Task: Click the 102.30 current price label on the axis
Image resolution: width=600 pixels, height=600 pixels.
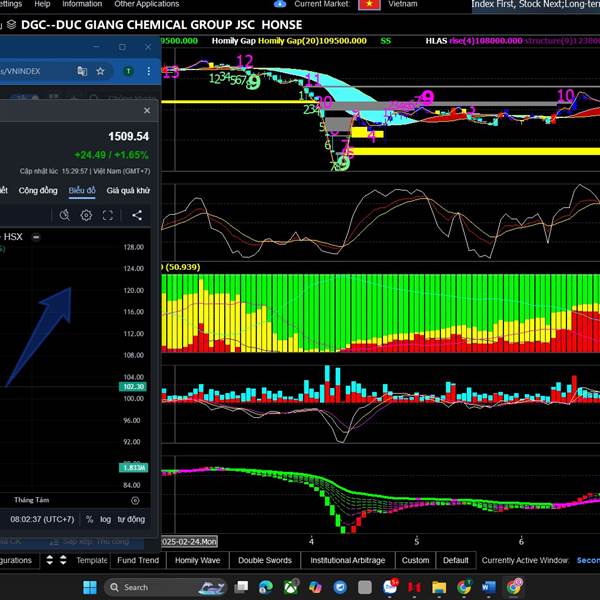Action: point(133,387)
